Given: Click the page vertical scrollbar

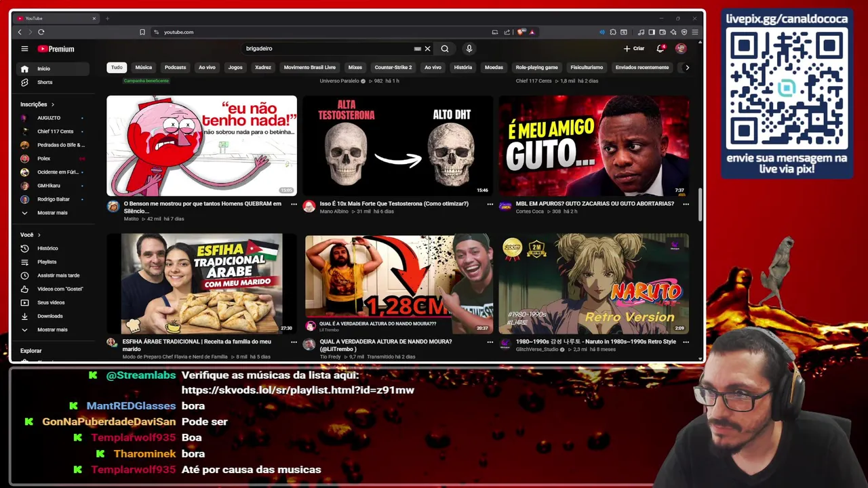Looking at the screenshot, I should [x=701, y=203].
